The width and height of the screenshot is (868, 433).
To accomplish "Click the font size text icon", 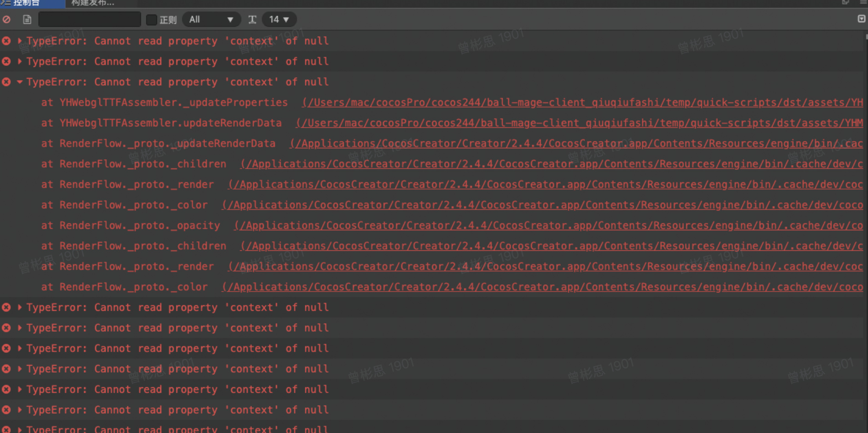I will click(x=252, y=20).
